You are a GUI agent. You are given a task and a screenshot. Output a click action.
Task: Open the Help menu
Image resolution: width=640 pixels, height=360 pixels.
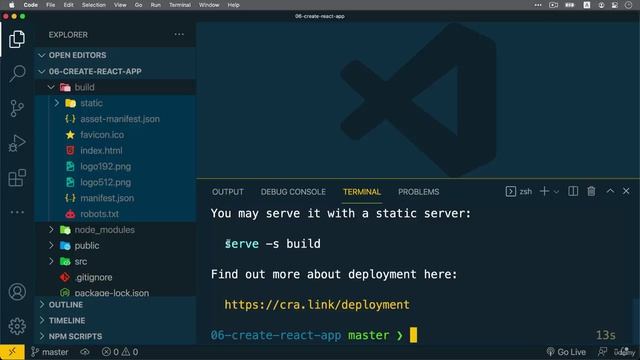(233, 5)
